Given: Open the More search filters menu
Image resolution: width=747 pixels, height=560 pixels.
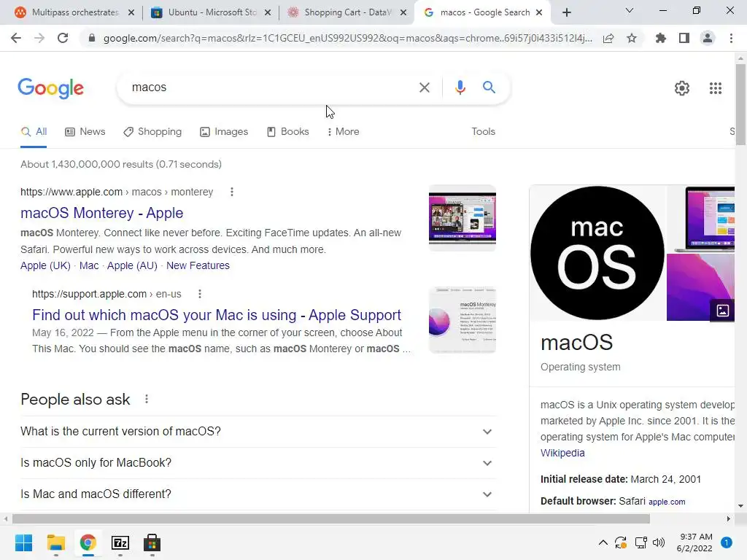Looking at the screenshot, I should coord(343,131).
